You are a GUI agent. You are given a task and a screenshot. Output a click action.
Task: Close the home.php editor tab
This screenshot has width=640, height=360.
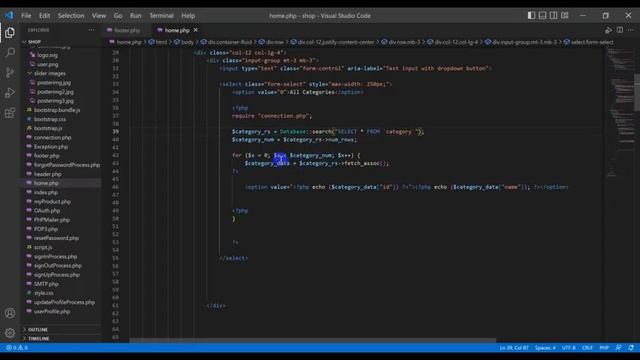pyautogui.click(x=196, y=30)
